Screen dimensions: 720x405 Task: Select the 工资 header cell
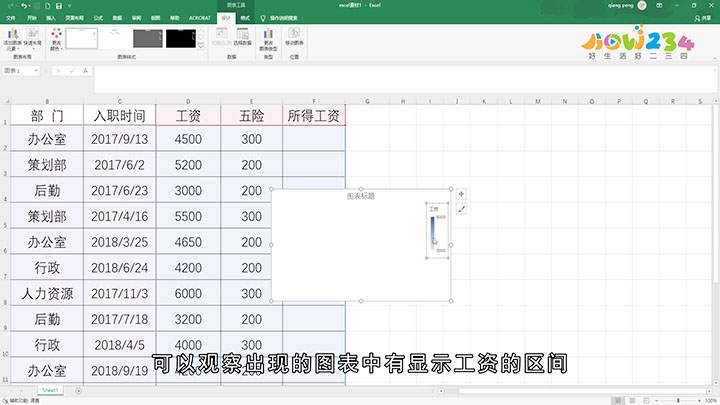click(x=188, y=115)
